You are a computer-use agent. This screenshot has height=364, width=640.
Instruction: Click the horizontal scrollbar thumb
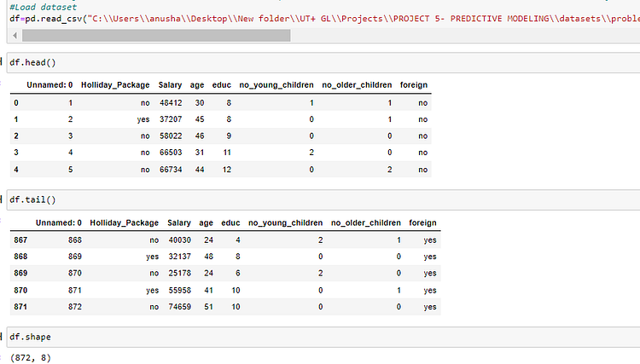click(x=156, y=36)
